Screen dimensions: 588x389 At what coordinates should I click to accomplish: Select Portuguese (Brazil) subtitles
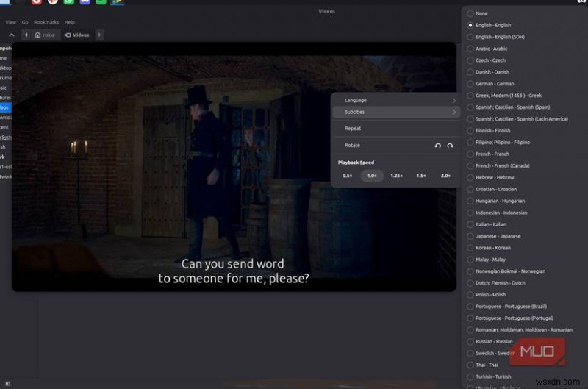tap(506, 306)
